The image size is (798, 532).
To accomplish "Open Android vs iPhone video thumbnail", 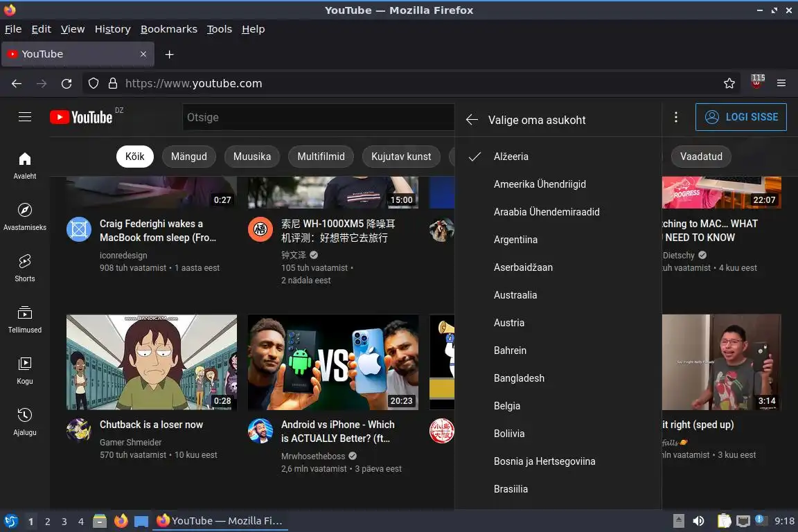I will coord(333,362).
